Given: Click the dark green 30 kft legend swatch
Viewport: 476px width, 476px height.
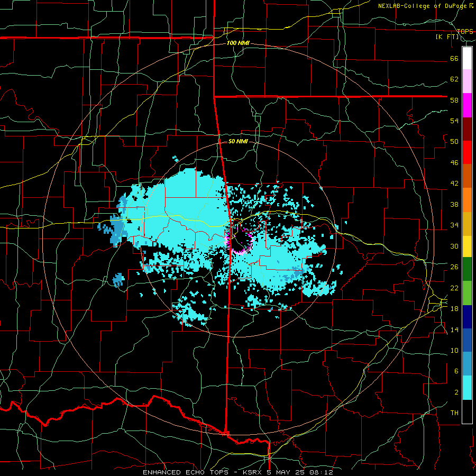Looking at the screenshot, I should pos(467,269).
